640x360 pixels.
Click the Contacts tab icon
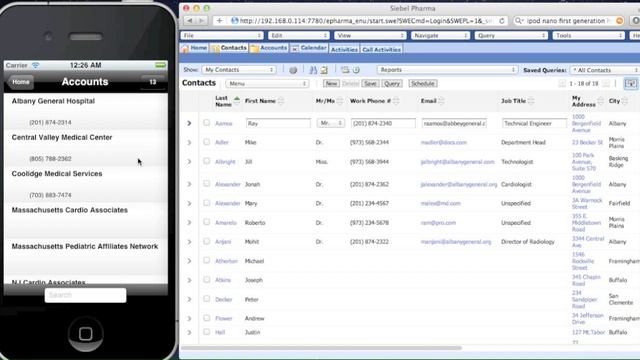point(215,49)
